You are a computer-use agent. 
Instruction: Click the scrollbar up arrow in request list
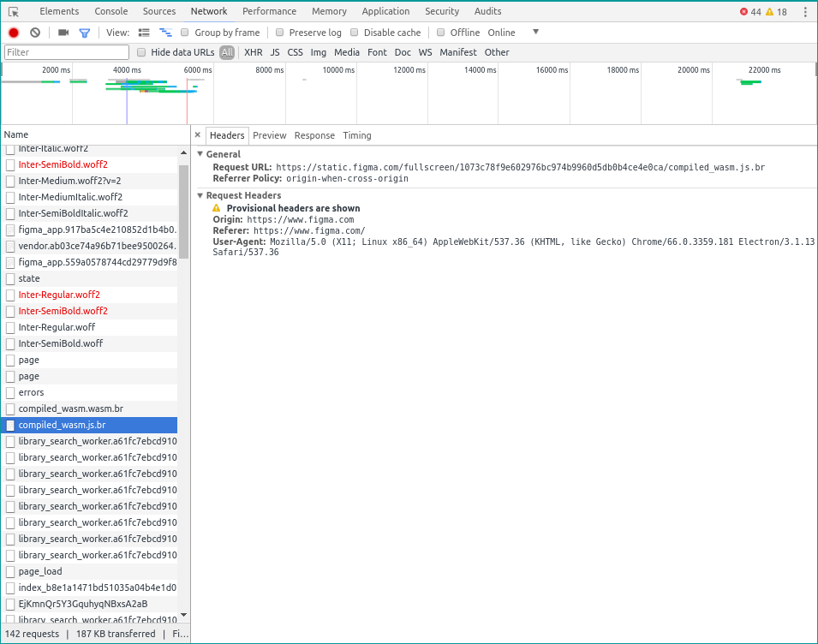click(x=183, y=152)
